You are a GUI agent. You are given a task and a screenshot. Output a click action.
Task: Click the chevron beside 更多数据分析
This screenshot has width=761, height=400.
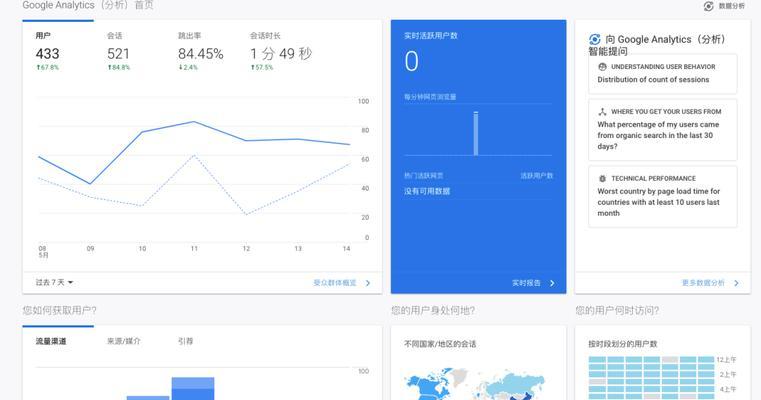(x=736, y=283)
